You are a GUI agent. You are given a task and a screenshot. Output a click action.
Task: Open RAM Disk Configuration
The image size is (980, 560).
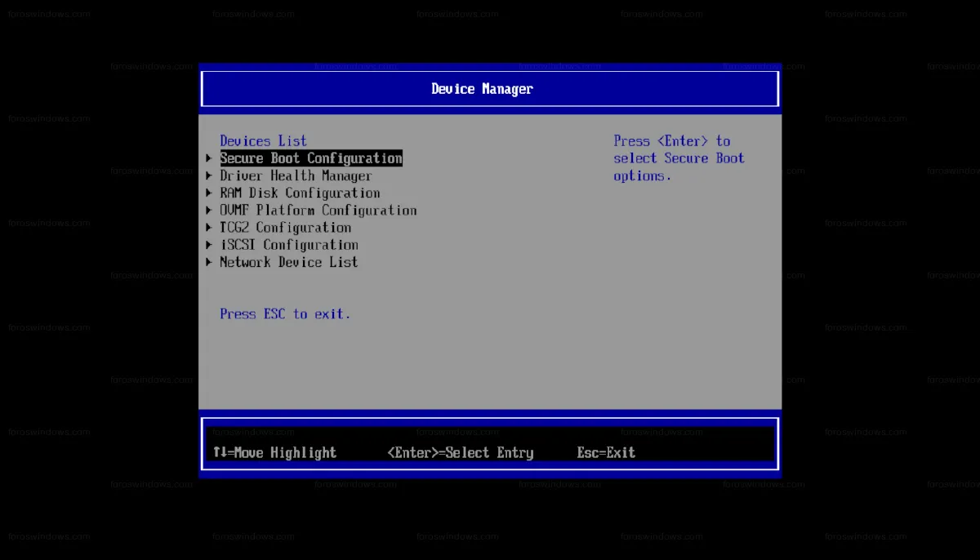(300, 193)
